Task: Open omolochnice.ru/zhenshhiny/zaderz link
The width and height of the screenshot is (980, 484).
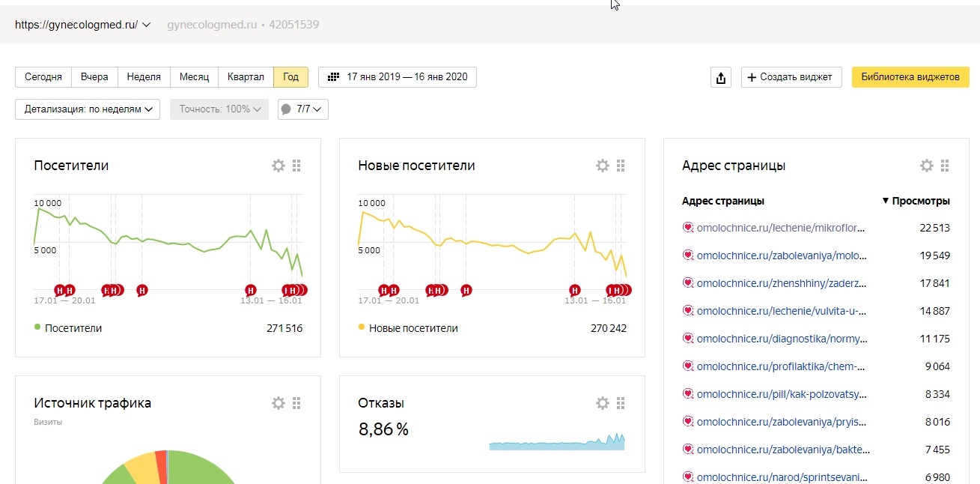Action: coord(782,283)
